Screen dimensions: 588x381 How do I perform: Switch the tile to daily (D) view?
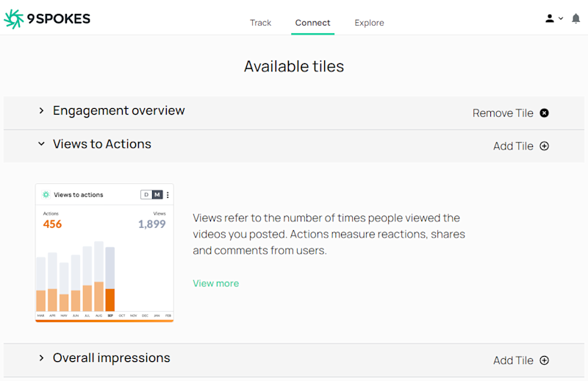146,195
